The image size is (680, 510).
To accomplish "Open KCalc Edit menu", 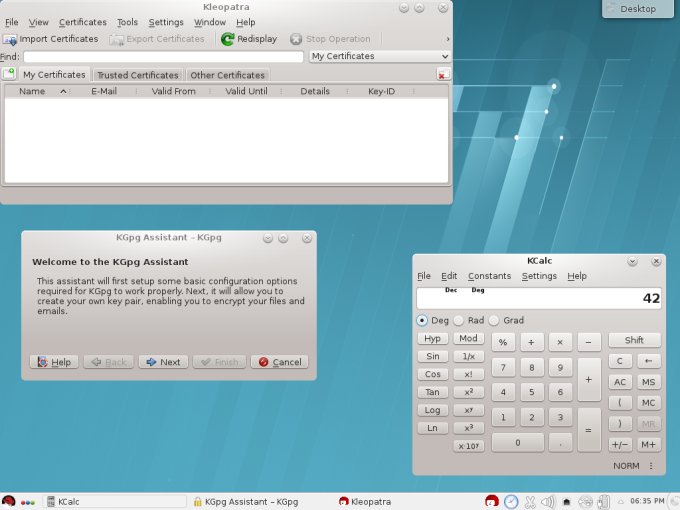I will tap(449, 276).
